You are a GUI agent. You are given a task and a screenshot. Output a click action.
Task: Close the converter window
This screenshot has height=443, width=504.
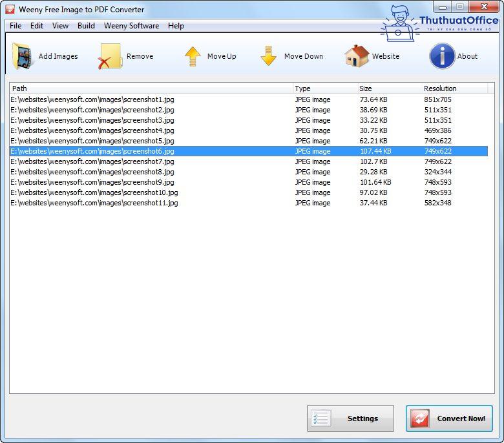pos(484,6)
